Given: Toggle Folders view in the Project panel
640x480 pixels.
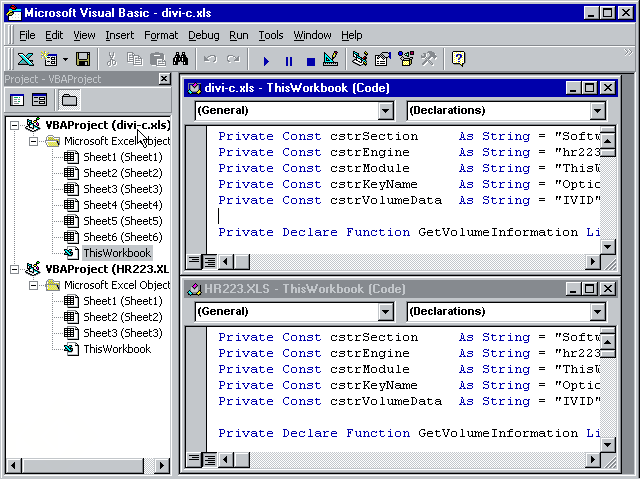Looking at the screenshot, I should click(69, 100).
